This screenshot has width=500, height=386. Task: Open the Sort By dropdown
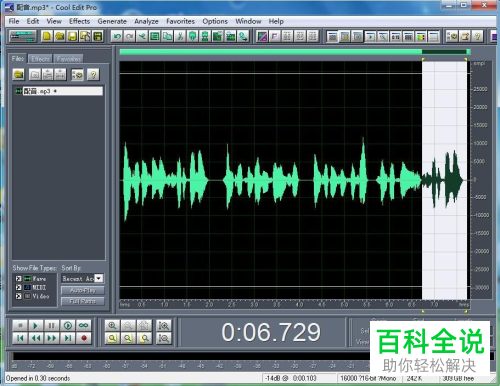coord(99,278)
